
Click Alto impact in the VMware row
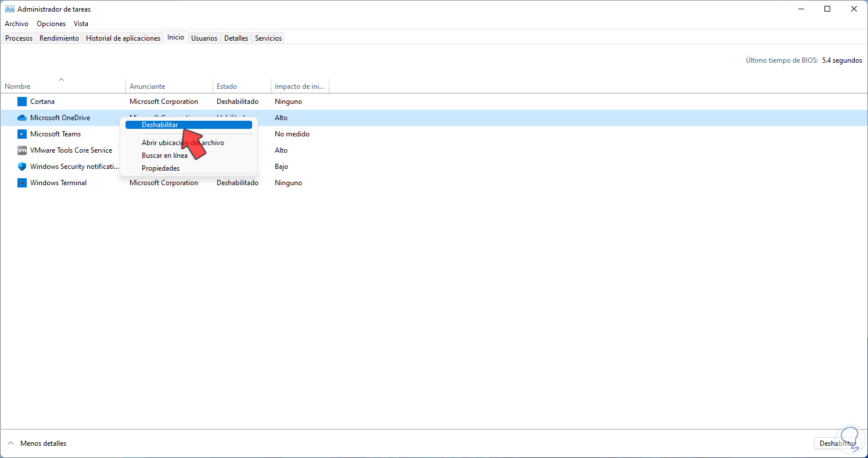coord(281,150)
